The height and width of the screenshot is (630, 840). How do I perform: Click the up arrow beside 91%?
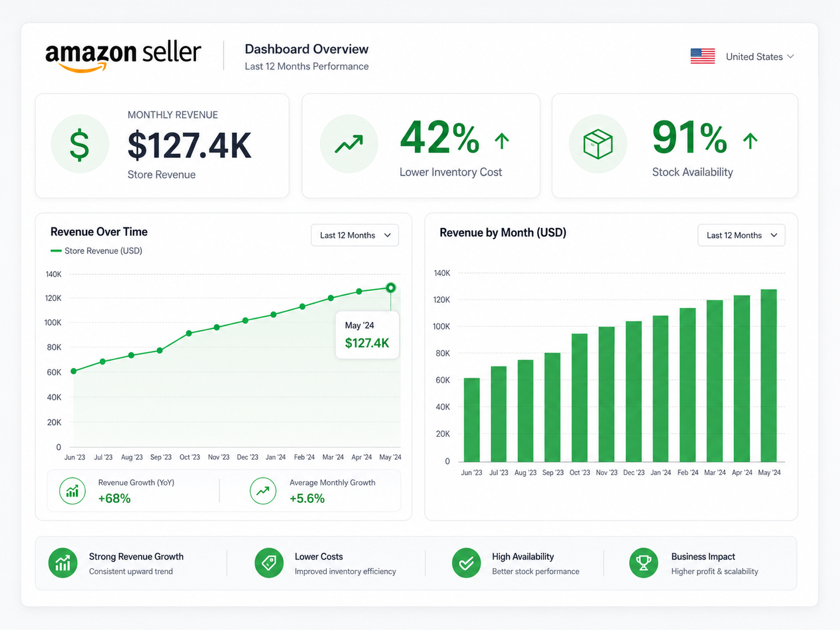click(x=750, y=141)
